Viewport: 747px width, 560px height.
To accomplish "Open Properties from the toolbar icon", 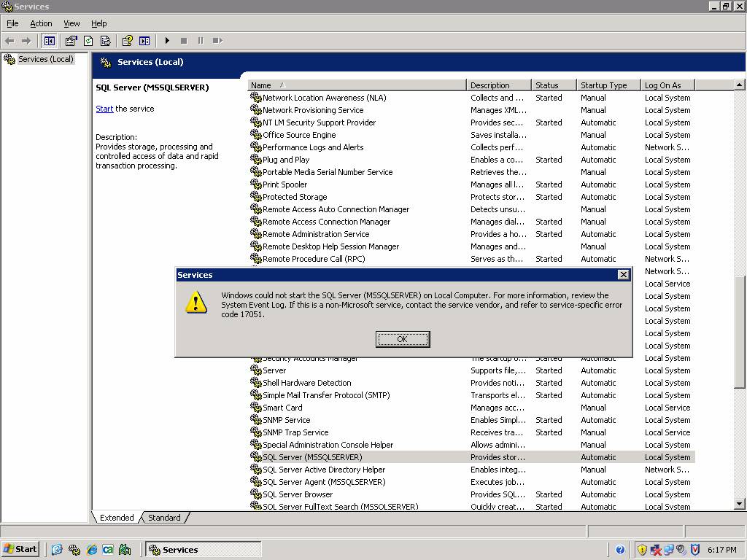I will click(x=71, y=41).
